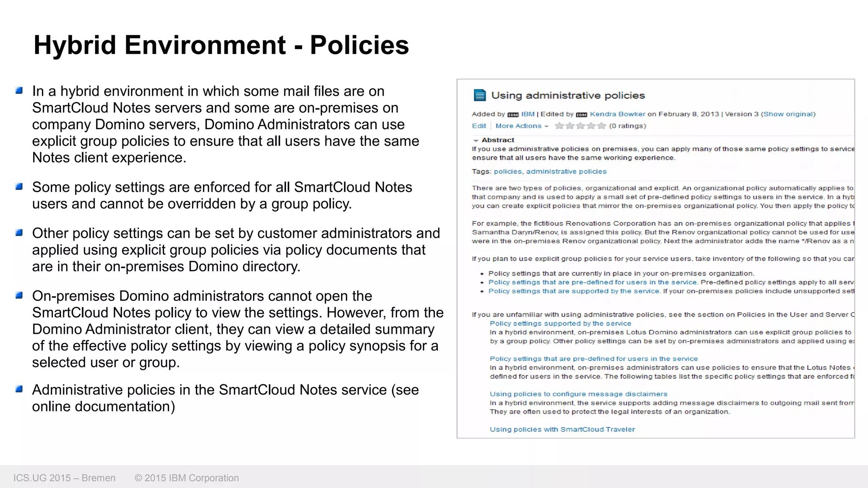Click 'Policy settings that are currently in place' bullet
Screen dimensions: 868x488
[x=621, y=273]
